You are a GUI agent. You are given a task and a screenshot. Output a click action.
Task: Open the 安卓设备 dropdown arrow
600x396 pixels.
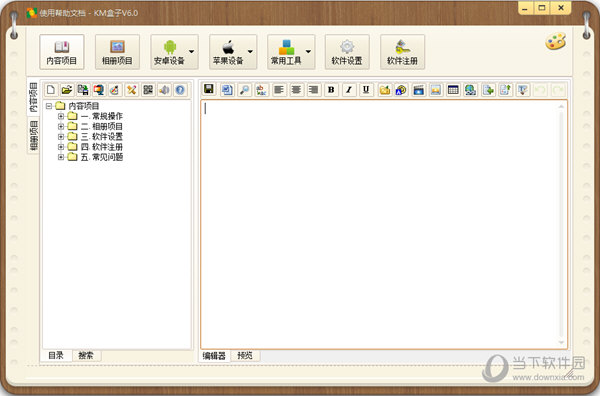[x=192, y=52]
